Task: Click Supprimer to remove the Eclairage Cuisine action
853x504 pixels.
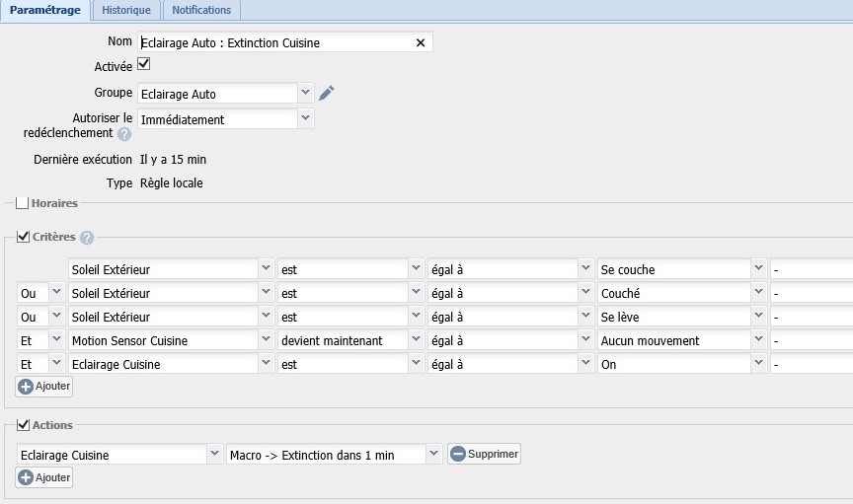Action: coord(484,455)
